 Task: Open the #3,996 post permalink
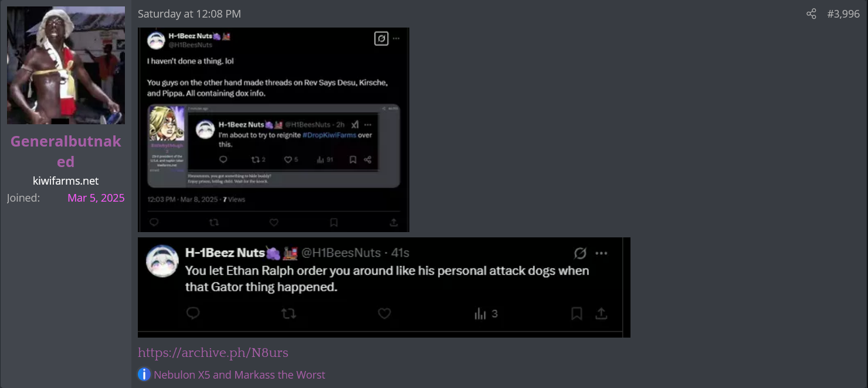point(843,14)
